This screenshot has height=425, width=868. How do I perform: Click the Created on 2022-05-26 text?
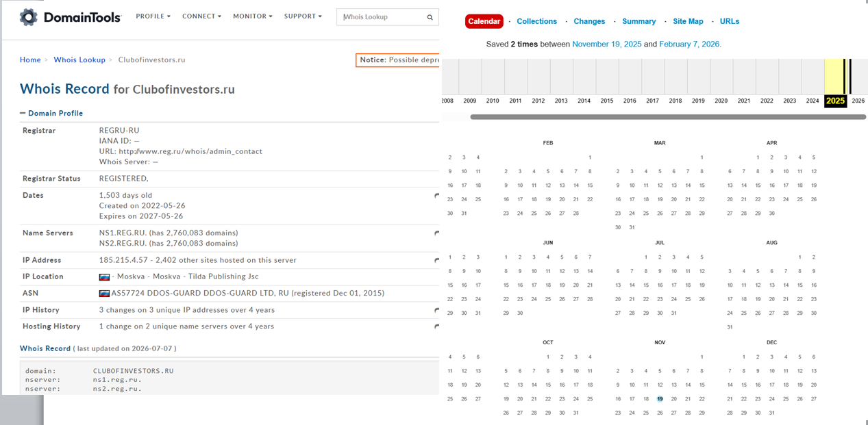point(142,206)
